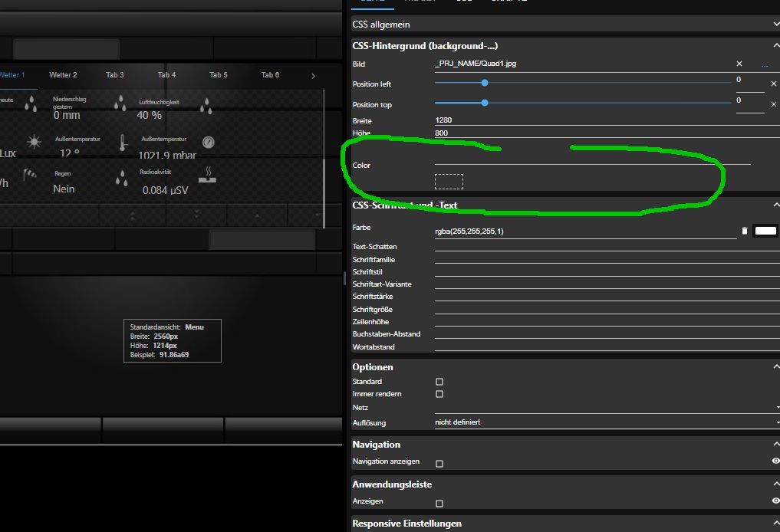Click the radioactivity heat icon
The height and width of the screenshot is (532, 780).
207,175
